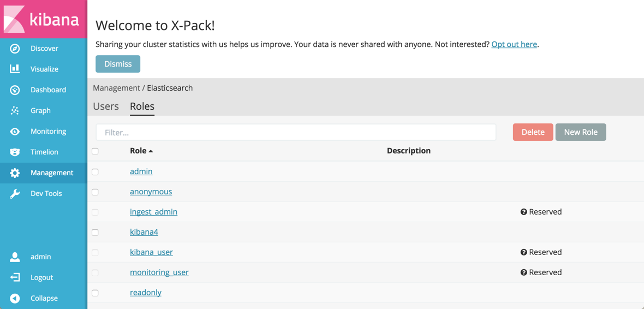Click the Reserved help icon for ingest_admin

(523, 212)
